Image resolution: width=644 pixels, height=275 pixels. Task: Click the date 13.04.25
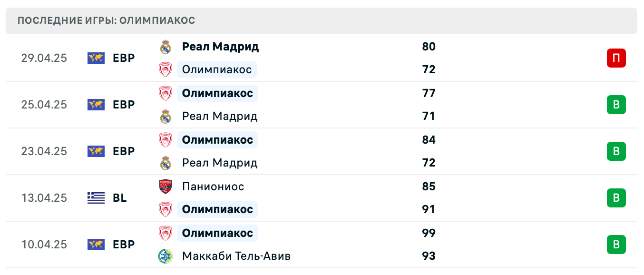(x=44, y=198)
